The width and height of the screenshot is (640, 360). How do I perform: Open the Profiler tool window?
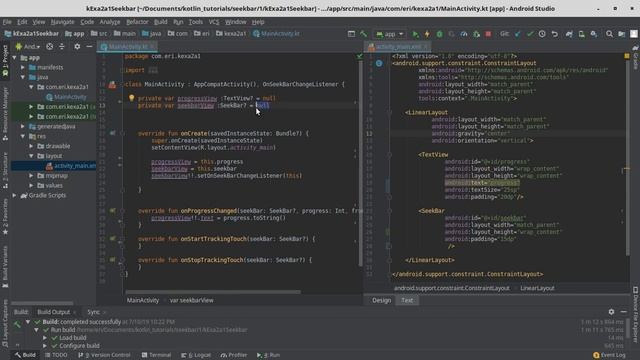pyautogui.click(x=234, y=355)
